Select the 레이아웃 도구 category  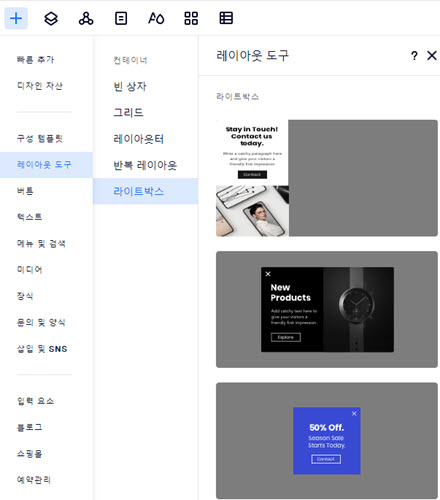pos(46,165)
